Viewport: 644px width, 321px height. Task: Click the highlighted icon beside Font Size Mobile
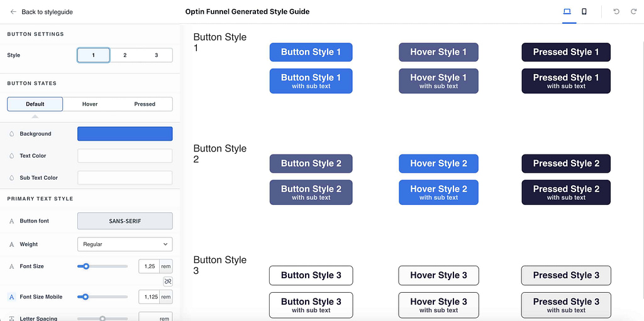(x=11, y=297)
